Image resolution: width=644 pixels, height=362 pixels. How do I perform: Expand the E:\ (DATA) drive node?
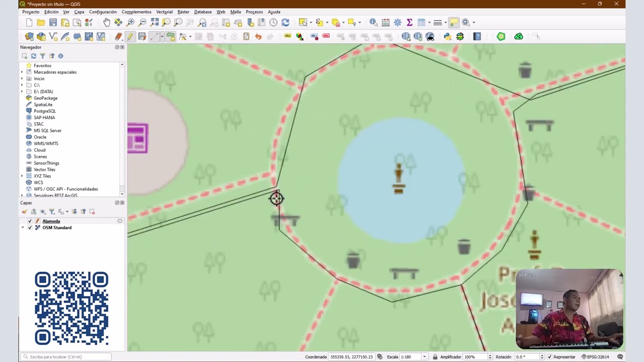pyautogui.click(x=22, y=92)
